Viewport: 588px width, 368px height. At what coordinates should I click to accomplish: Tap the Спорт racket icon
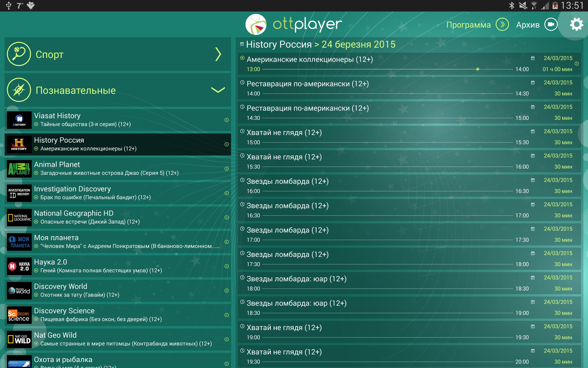click(19, 54)
